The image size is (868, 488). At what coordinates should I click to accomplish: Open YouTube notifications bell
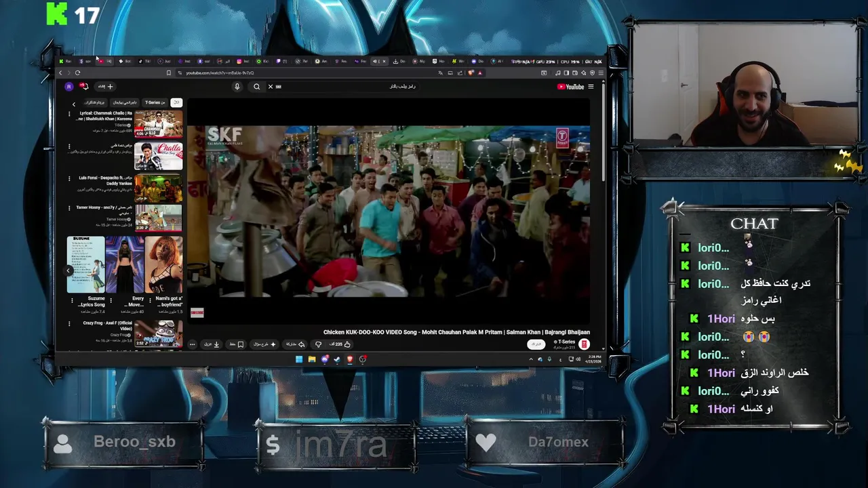pos(84,87)
